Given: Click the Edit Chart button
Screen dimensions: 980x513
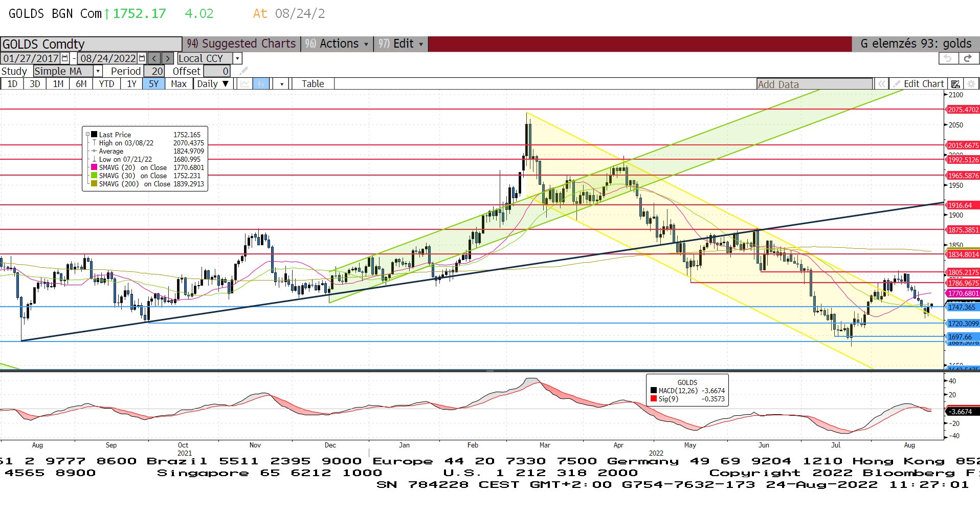Looking at the screenshot, I should pyautogui.click(x=918, y=84).
